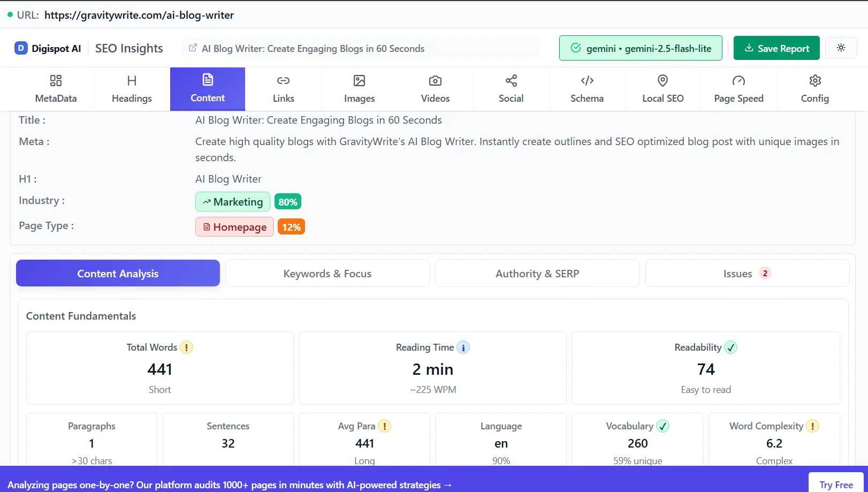This screenshot has width=868, height=492.
Task: Check the Social sharing analysis
Action: [x=511, y=89]
